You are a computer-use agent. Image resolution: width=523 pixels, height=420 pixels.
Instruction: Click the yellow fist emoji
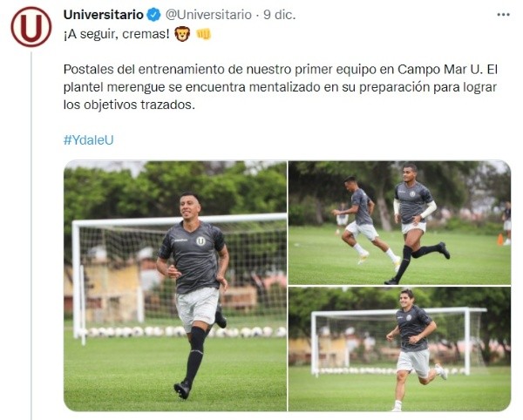tap(203, 34)
